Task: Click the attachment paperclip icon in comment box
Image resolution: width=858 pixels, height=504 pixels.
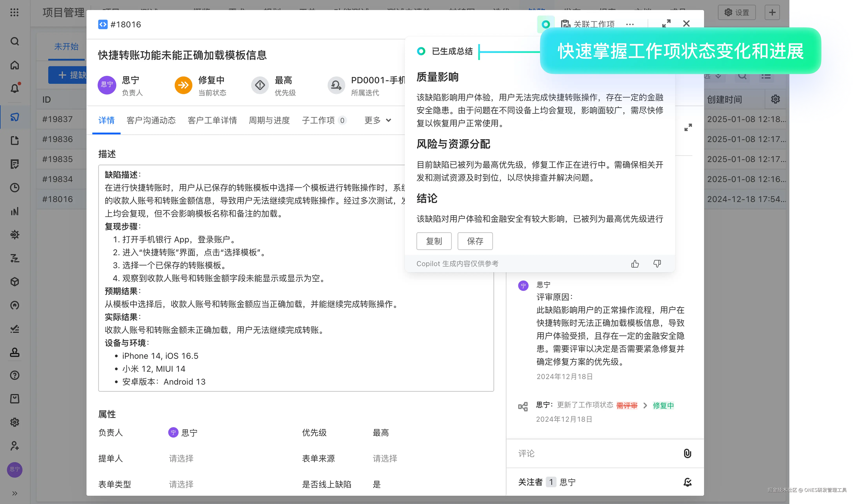Action: point(687,453)
